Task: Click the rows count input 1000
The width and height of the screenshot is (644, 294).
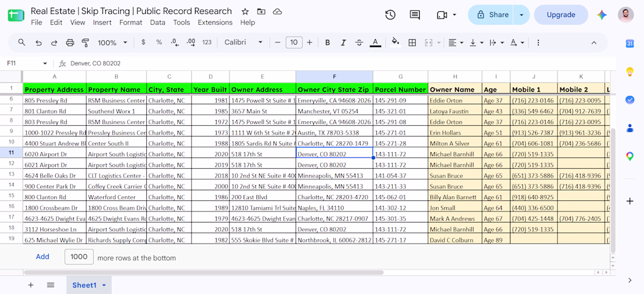Action: [79, 257]
